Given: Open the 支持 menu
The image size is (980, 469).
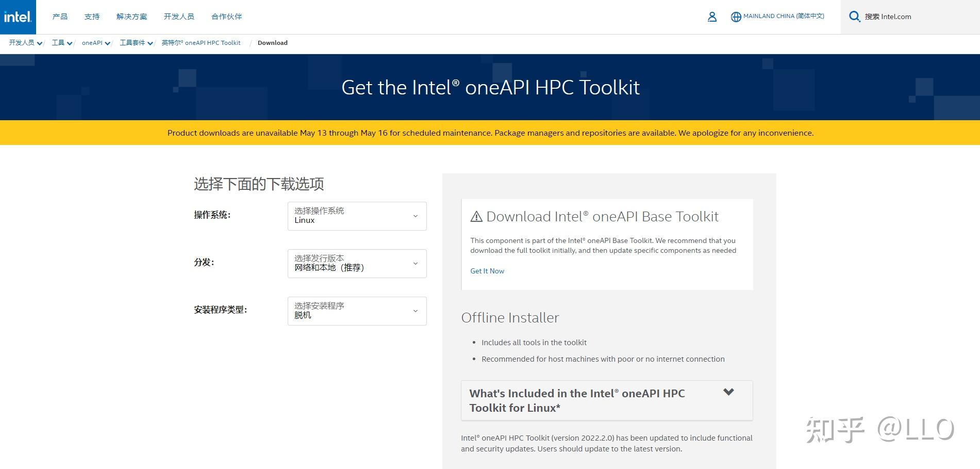Looking at the screenshot, I should tap(92, 17).
